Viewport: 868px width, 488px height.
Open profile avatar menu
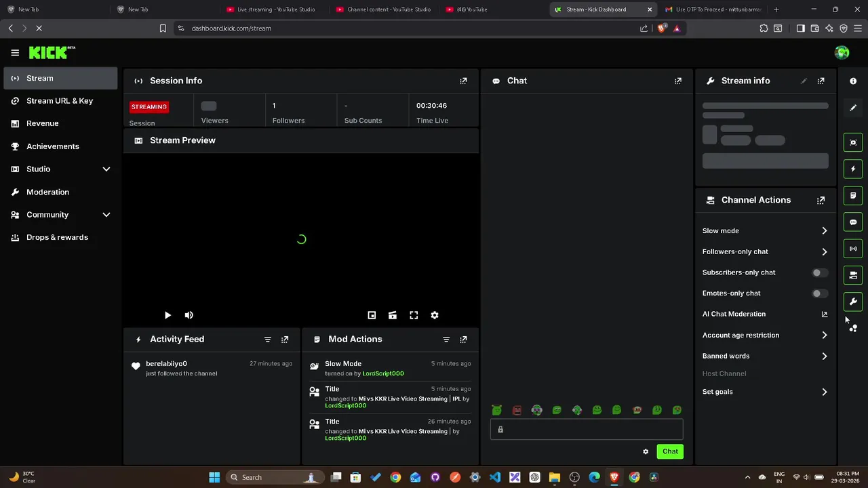click(842, 52)
